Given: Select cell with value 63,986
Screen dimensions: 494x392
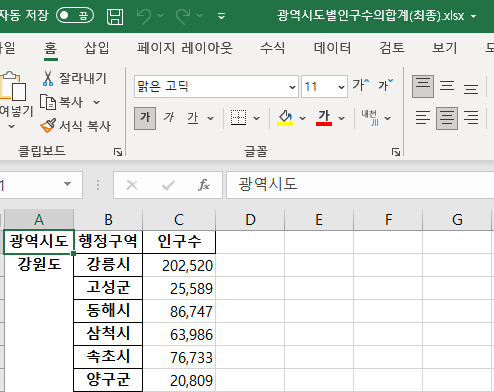Looking at the screenshot, I should (179, 334).
